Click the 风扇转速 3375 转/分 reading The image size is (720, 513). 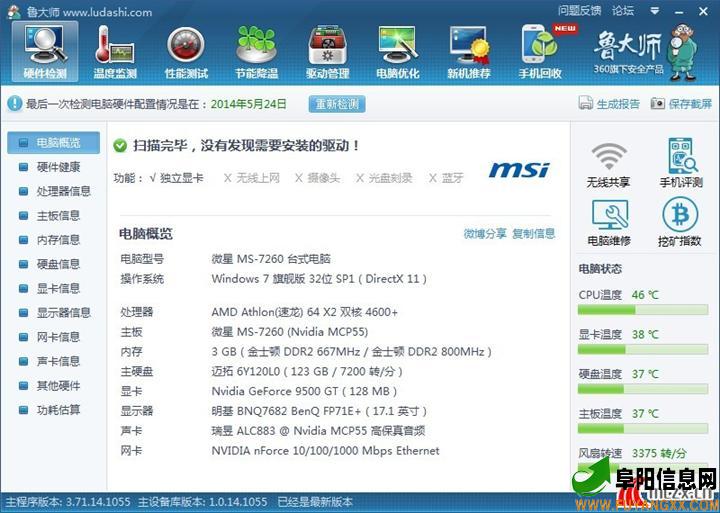tap(632, 454)
